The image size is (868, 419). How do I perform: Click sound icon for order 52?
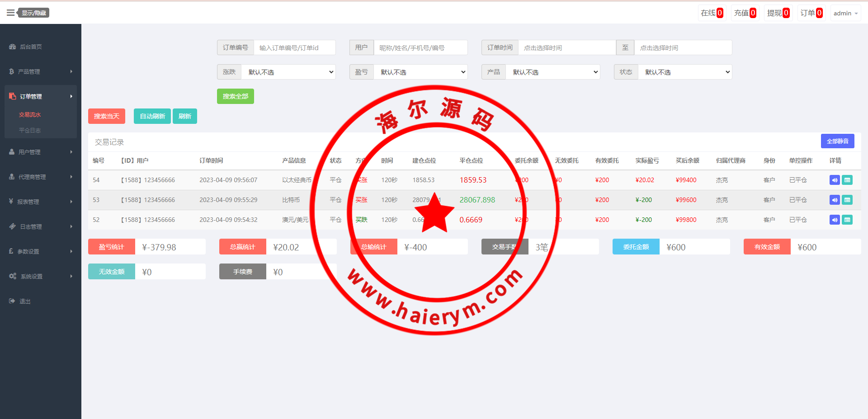click(x=835, y=220)
